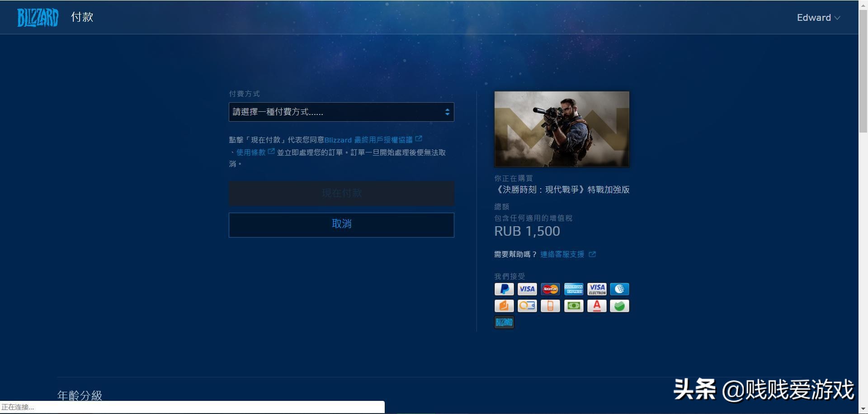Click the 現在付款 pay now button
Viewport: 868px width, 414px height.
341,193
